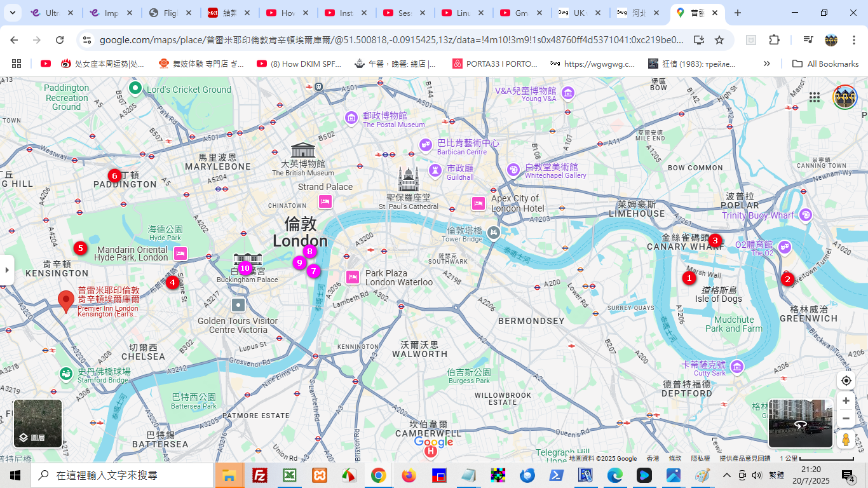The width and height of the screenshot is (868, 488).
Task: Toggle the satellite layers view
Action: coord(37,423)
